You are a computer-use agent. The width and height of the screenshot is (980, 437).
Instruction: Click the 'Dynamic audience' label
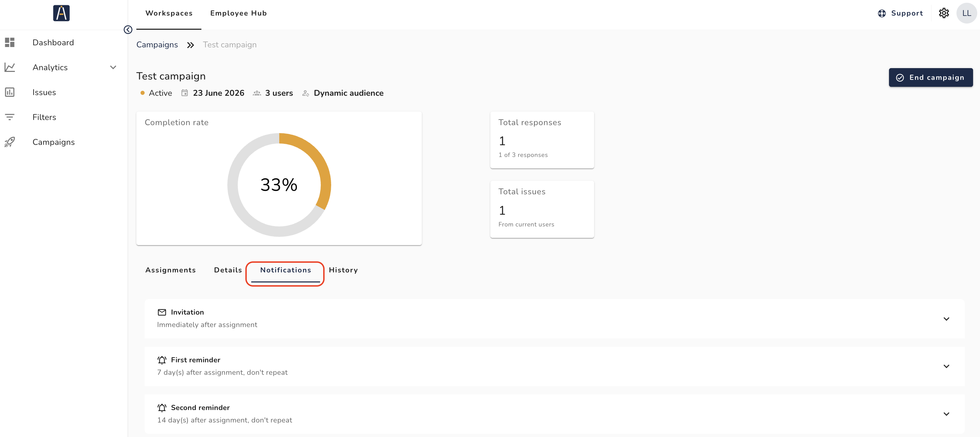pos(348,93)
